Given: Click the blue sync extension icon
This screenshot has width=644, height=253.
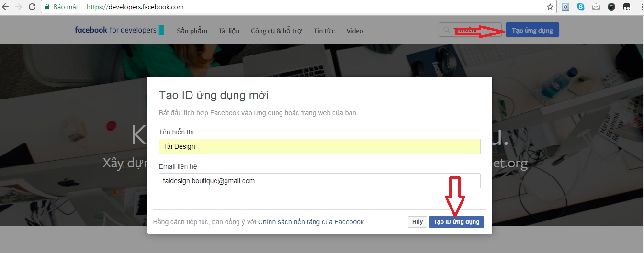Looking at the screenshot, I should 566,7.
